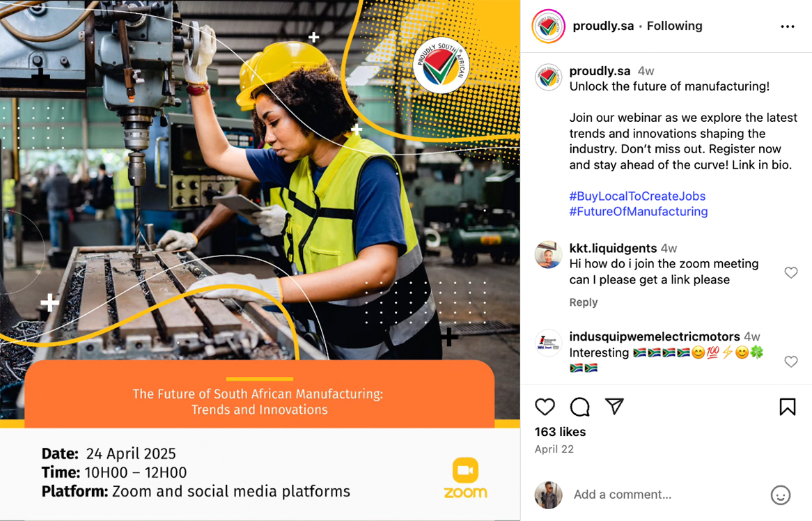
Task: Open indusquipwemelectricmotors profile avatar
Action: tap(548, 343)
